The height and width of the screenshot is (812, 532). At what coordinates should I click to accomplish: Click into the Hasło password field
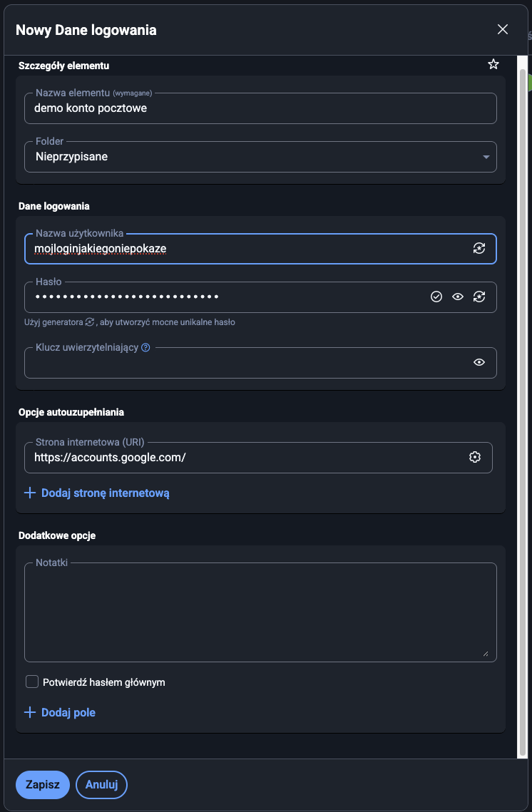[221, 297]
